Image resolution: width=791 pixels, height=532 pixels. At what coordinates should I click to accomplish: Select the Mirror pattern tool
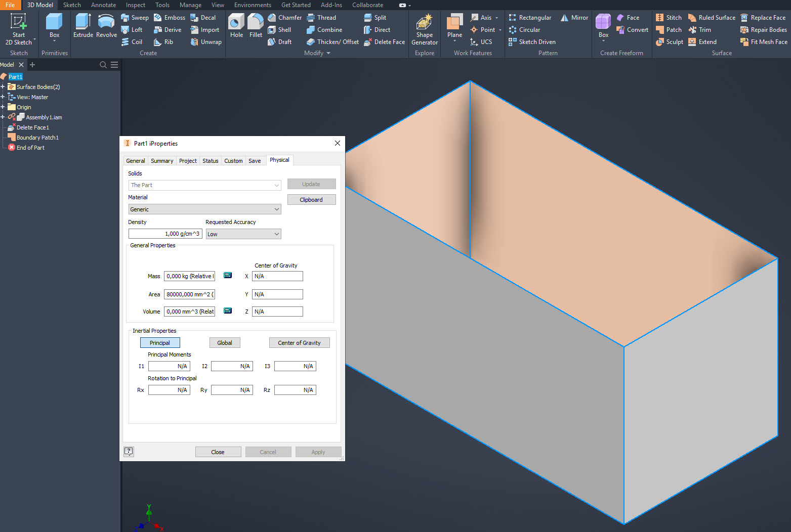[574, 17]
